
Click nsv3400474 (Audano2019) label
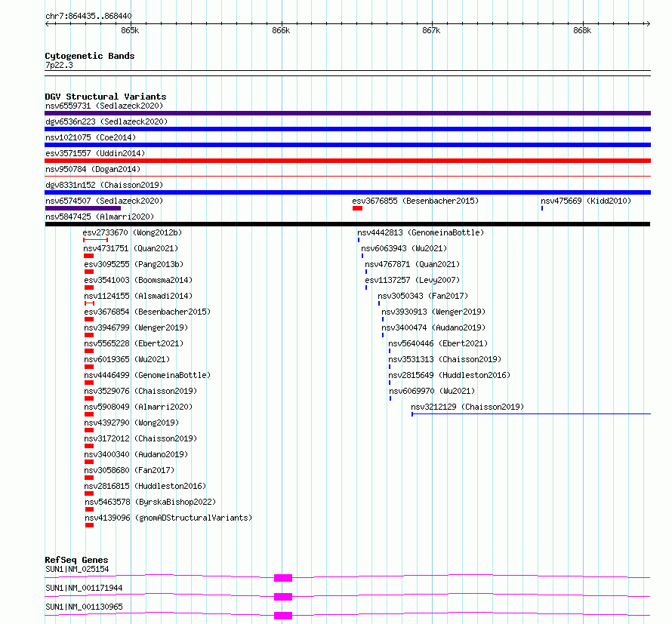pos(433,327)
